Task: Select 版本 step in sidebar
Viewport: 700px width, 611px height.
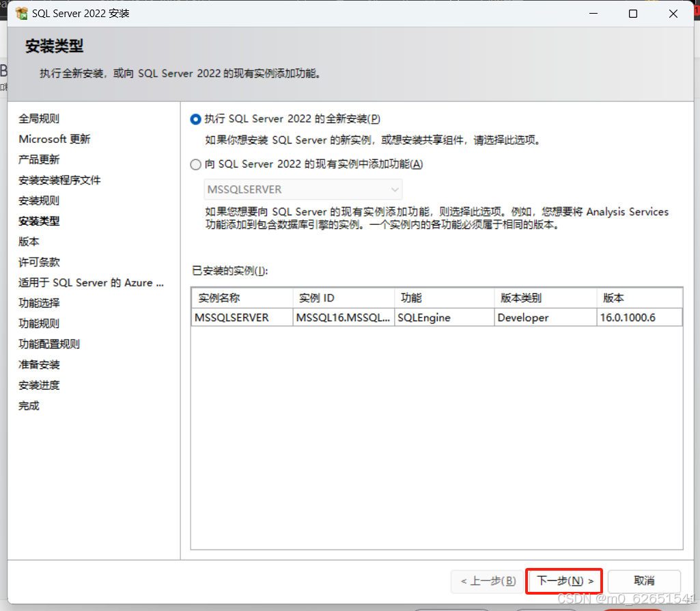Action: coord(29,242)
